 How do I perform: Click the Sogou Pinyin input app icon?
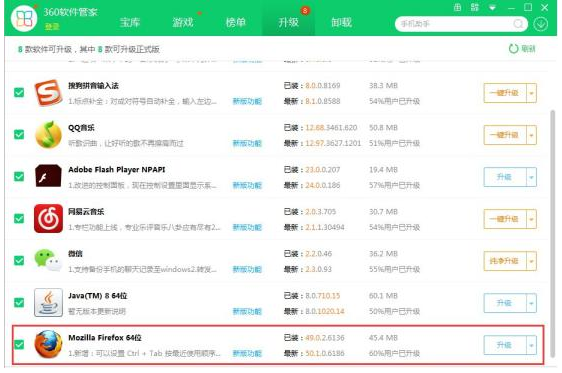(x=48, y=93)
